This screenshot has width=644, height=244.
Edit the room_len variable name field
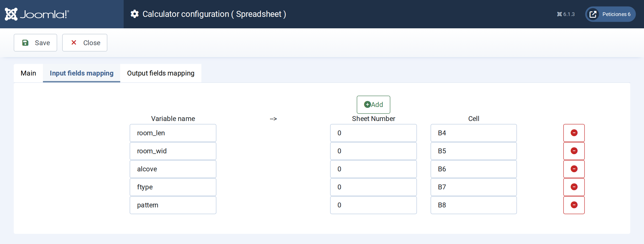point(173,133)
